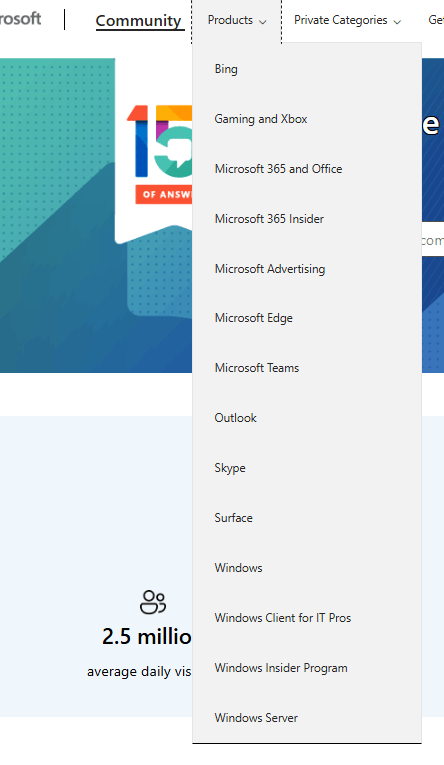This screenshot has height=765, width=444.
Task: Choose Skype from the dropdown list
Action: pyautogui.click(x=307, y=468)
